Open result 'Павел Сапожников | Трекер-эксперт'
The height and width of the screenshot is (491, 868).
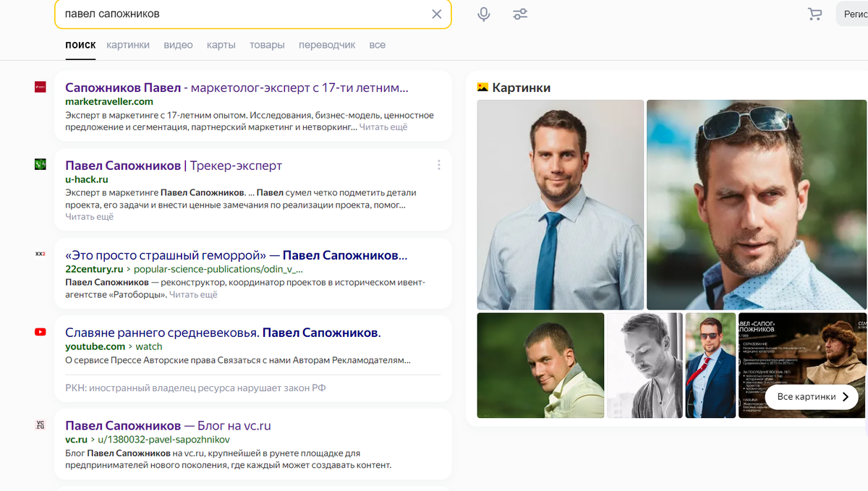point(174,166)
